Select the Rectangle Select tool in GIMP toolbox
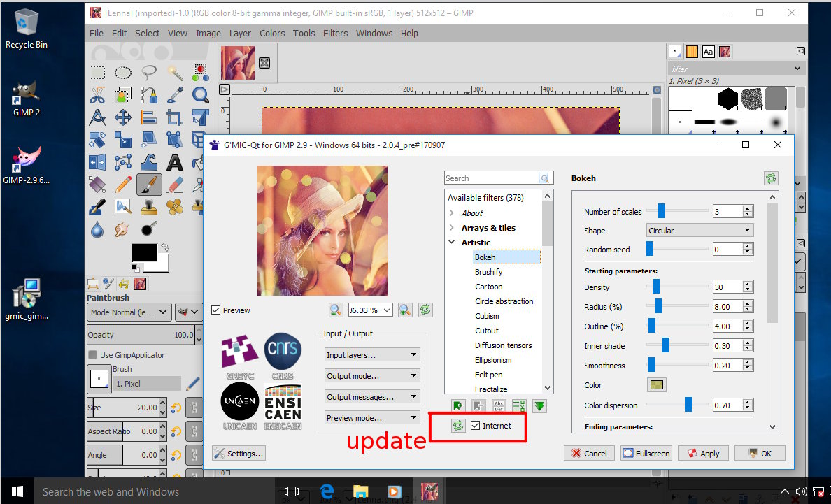Screen dimensions: 831x504 [x=97, y=73]
